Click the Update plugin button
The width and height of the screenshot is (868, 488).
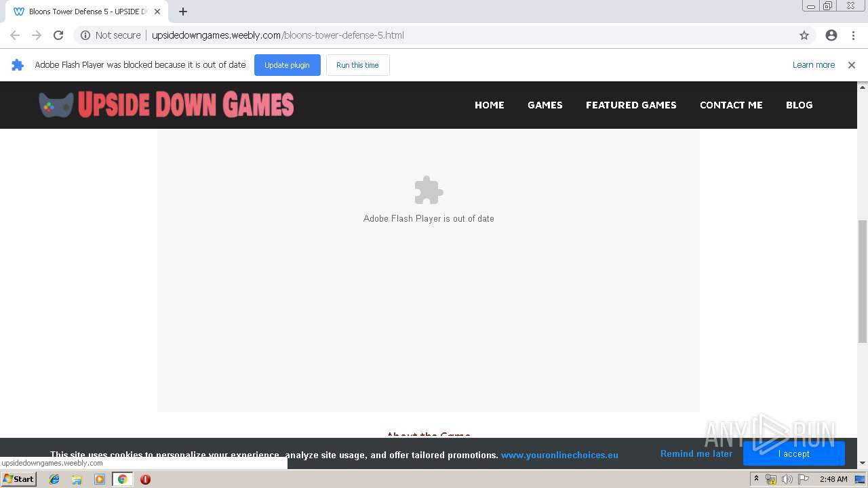coord(287,65)
